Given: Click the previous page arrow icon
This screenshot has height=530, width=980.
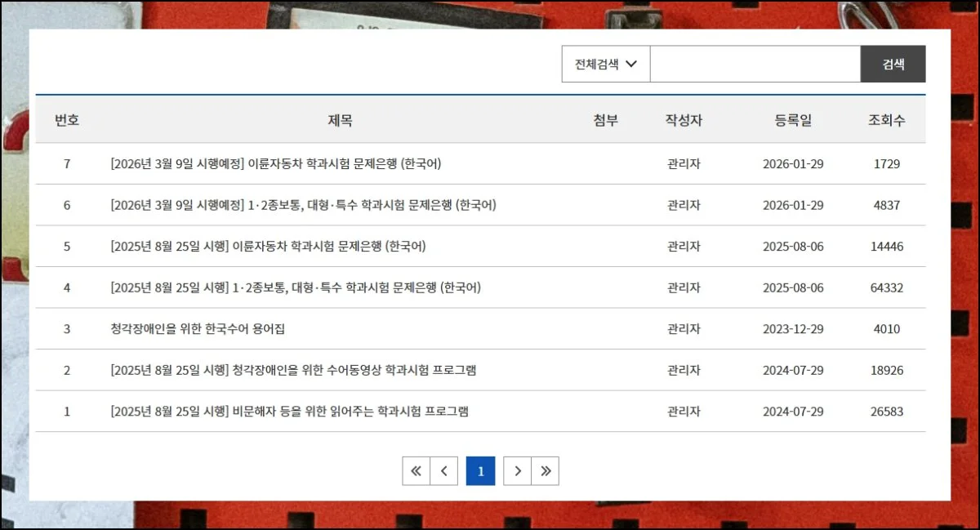Looking at the screenshot, I should click(443, 471).
